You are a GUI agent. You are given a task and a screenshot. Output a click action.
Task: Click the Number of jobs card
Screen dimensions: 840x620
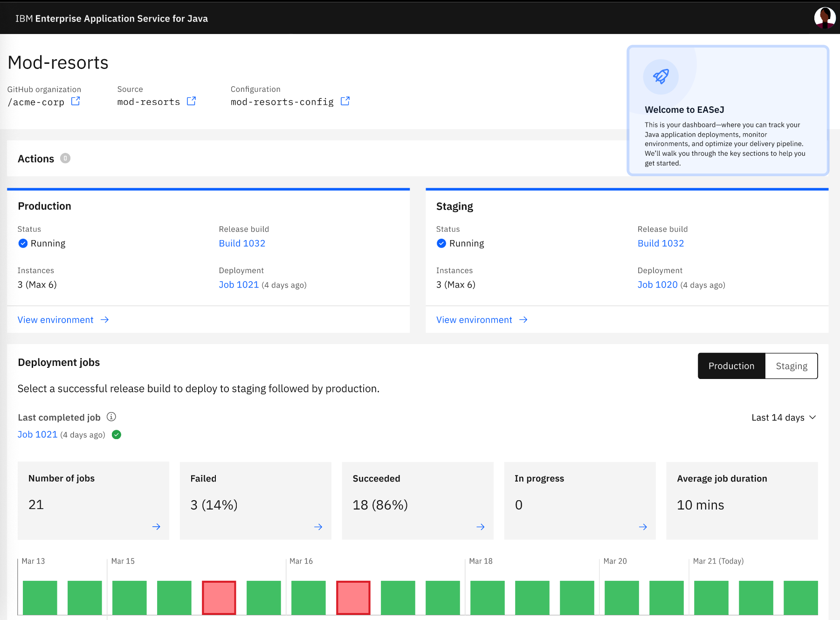pyautogui.click(x=93, y=501)
